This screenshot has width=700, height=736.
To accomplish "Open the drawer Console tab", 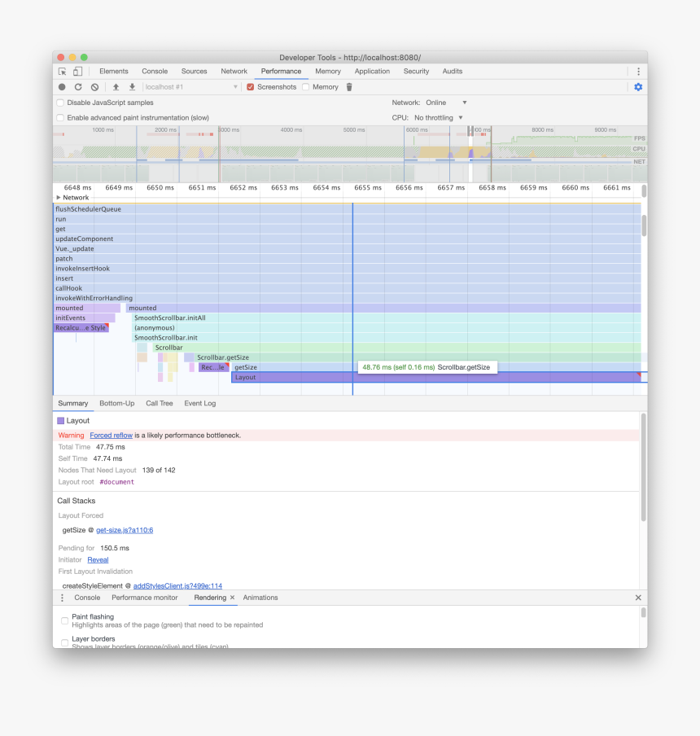I will (x=87, y=598).
